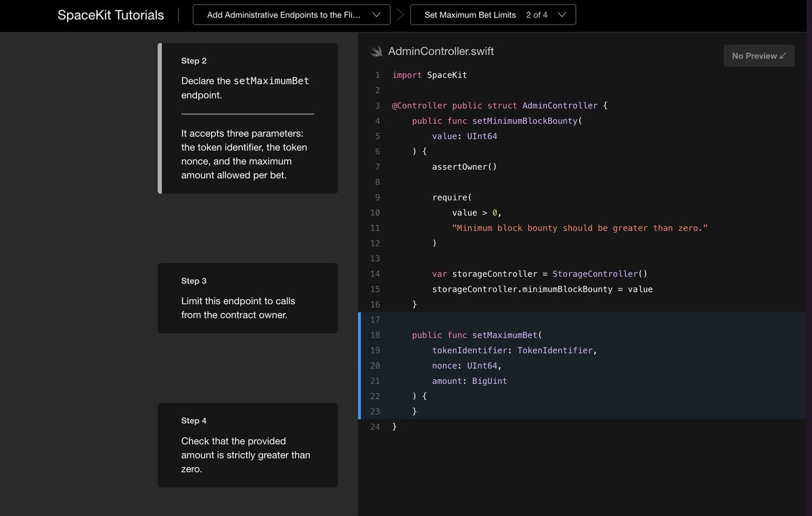
Task: Click the 'tokenIdentifier: TokenIdentifier,' line
Action: (515, 350)
